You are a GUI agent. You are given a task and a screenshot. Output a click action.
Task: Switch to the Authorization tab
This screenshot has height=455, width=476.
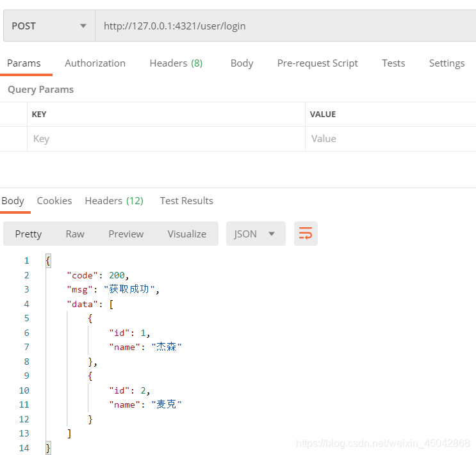pyautogui.click(x=95, y=63)
